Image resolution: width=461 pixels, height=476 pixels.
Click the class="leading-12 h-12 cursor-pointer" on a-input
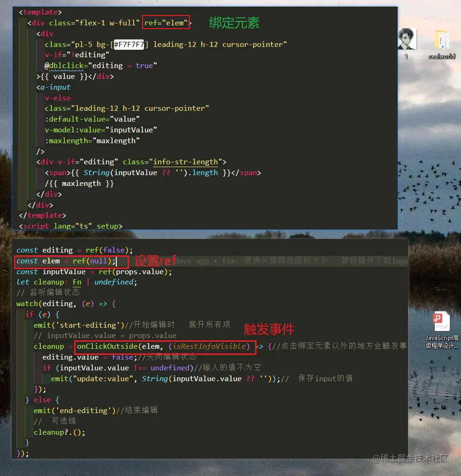click(127, 108)
